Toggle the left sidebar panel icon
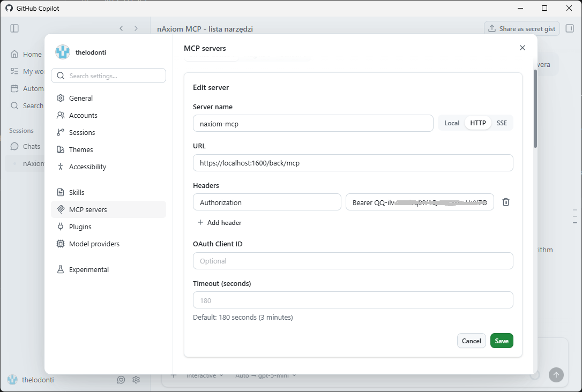 (14, 28)
